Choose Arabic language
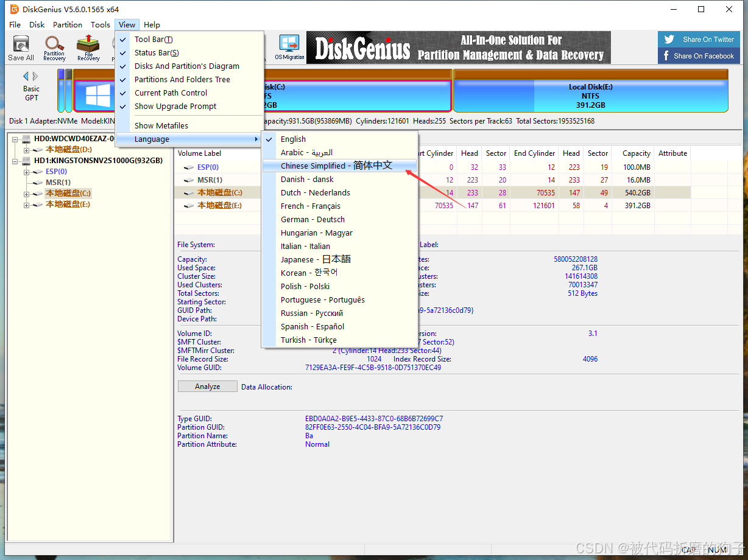748x560 pixels. (340, 152)
